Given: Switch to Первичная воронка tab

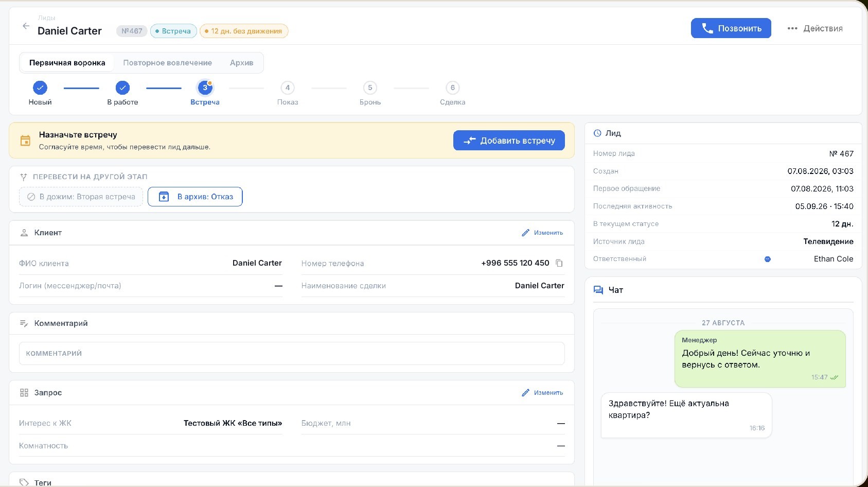Looking at the screenshot, I should tap(67, 63).
